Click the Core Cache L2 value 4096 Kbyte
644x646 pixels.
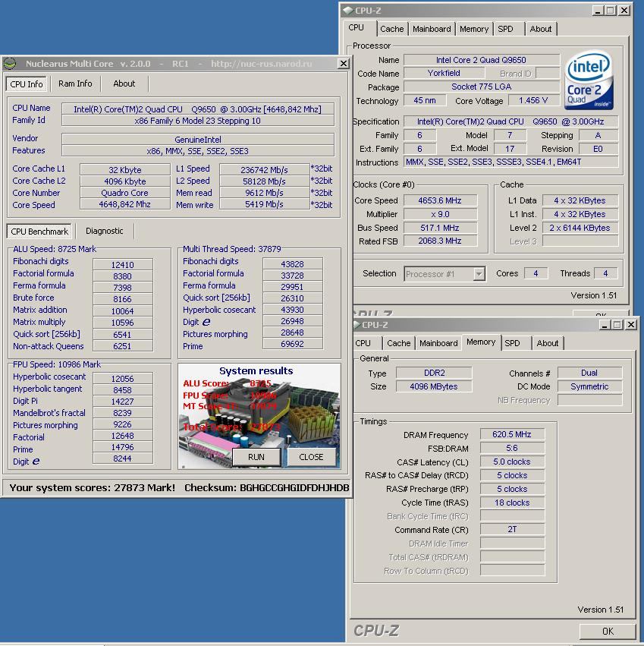pyautogui.click(x=124, y=181)
